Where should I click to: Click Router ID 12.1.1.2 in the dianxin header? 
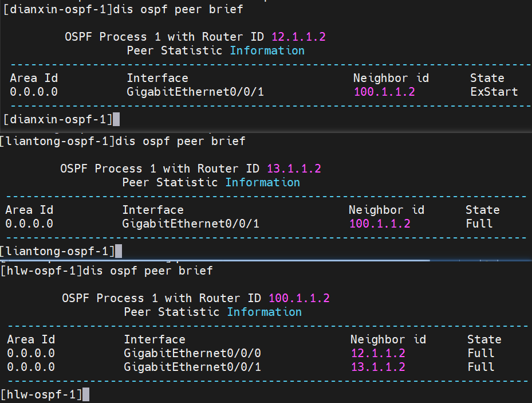(298, 37)
